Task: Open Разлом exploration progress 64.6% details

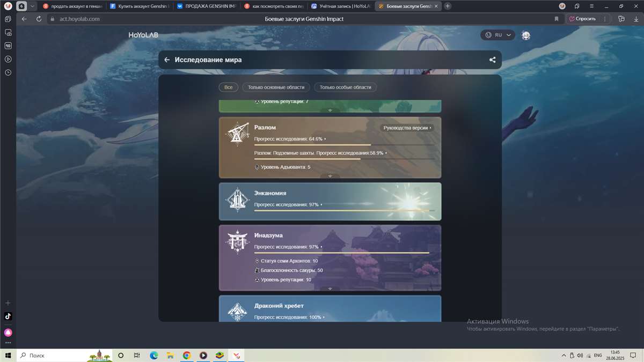Action: (290, 139)
